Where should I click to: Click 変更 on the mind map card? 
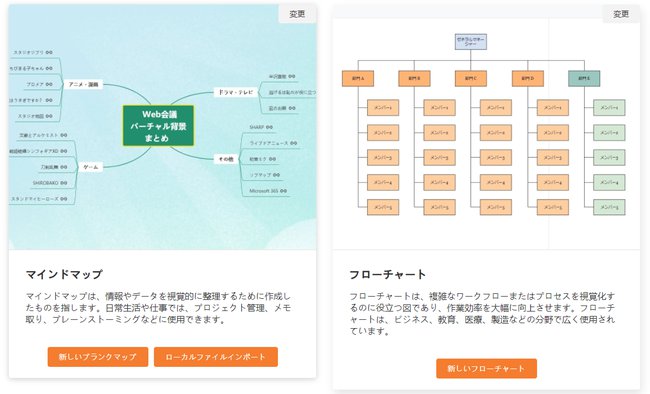pos(297,14)
